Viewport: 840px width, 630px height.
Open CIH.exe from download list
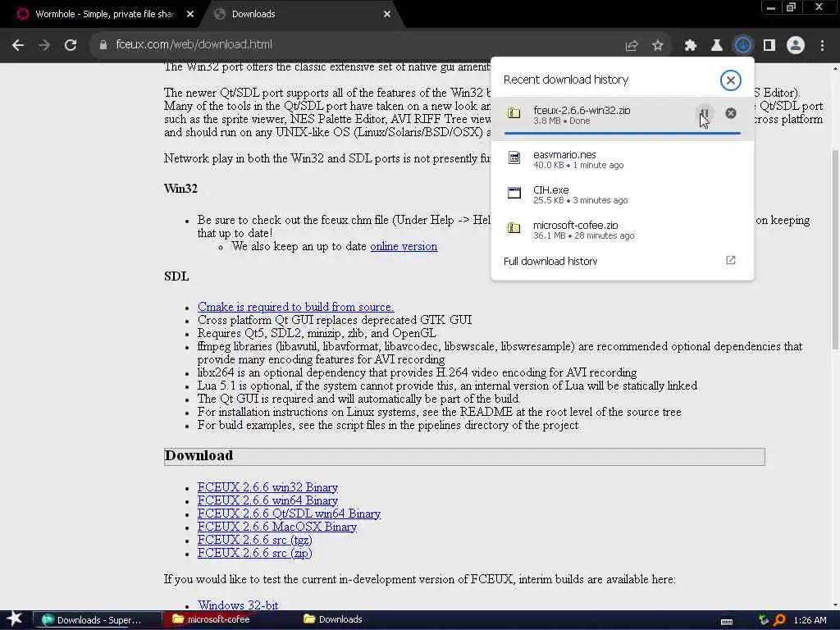(x=622, y=194)
